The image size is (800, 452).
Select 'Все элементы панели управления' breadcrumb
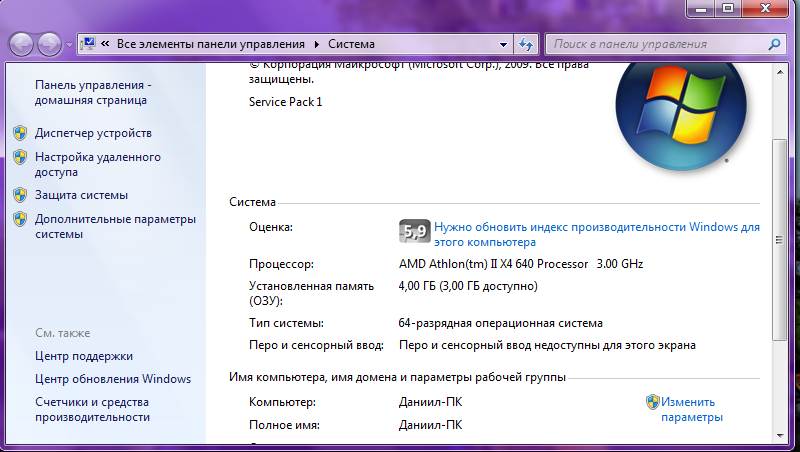(211, 44)
